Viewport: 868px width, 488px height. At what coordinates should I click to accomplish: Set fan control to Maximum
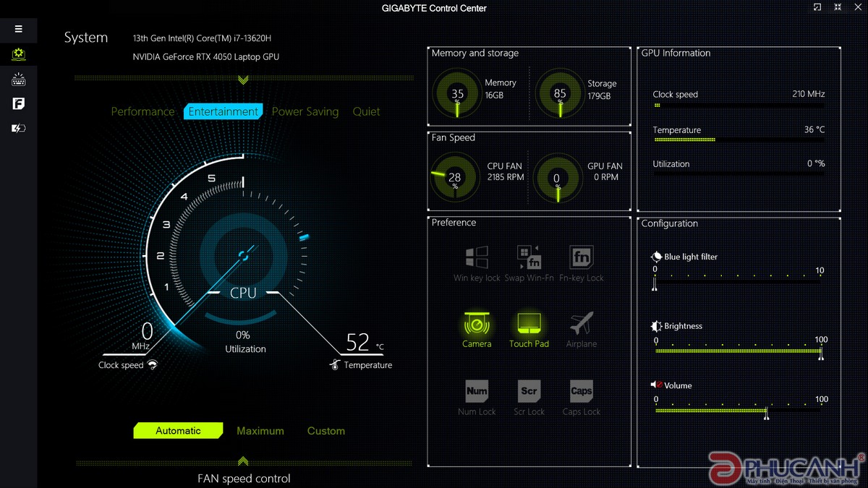(260, 431)
